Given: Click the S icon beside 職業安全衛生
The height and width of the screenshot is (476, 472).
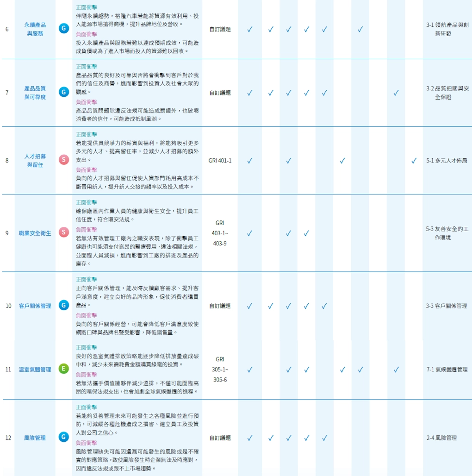Looking at the screenshot, I should [x=63, y=232].
